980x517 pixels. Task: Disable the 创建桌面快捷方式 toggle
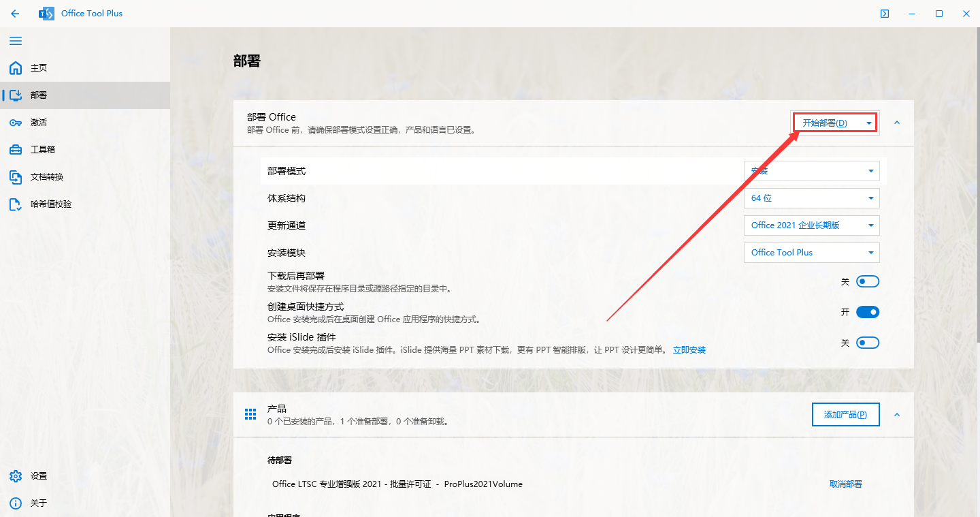[868, 311]
